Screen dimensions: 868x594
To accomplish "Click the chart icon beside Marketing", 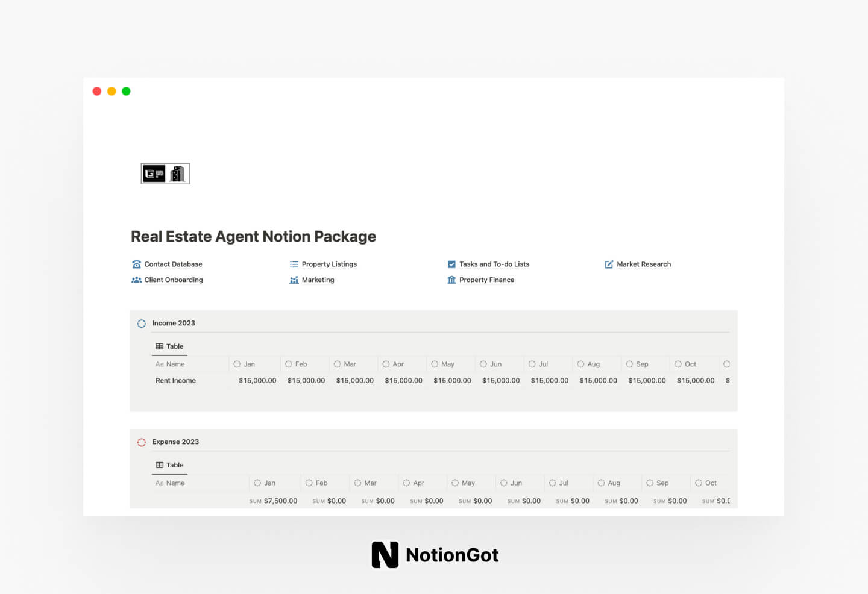I will (294, 280).
